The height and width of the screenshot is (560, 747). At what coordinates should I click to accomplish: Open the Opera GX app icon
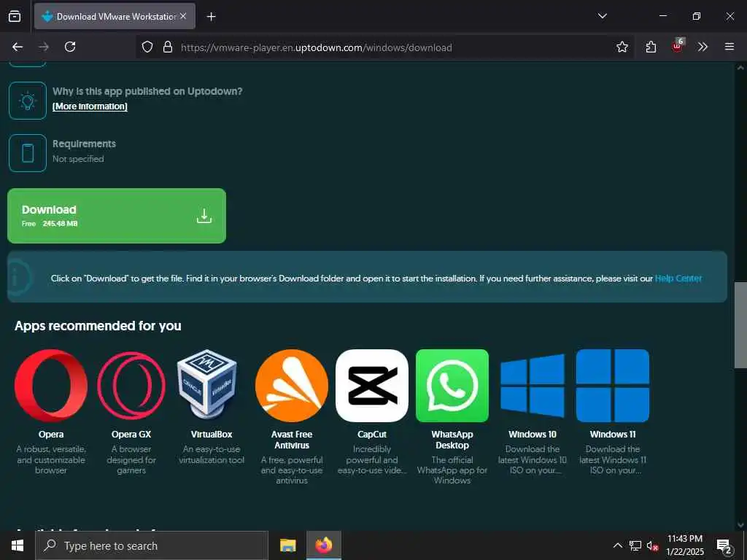[x=131, y=386]
